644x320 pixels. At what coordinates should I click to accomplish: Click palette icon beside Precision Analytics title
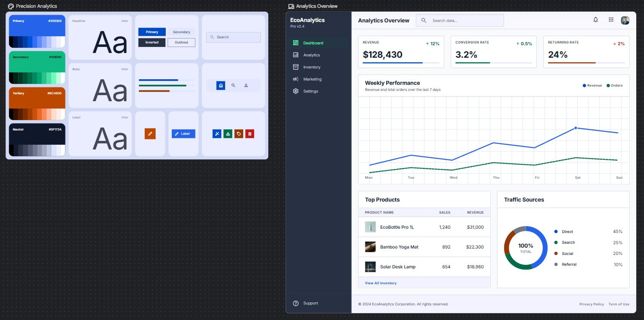11,6
